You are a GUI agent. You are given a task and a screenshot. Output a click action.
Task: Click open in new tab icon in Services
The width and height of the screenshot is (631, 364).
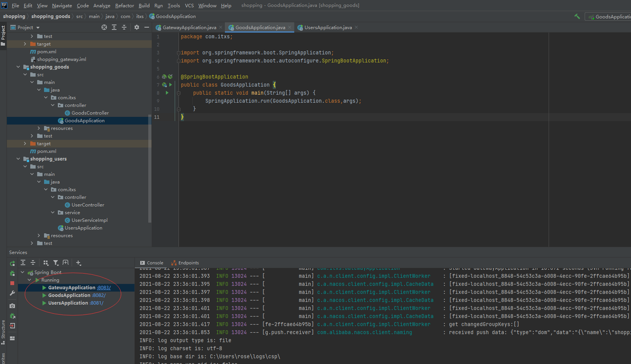tap(66, 262)
